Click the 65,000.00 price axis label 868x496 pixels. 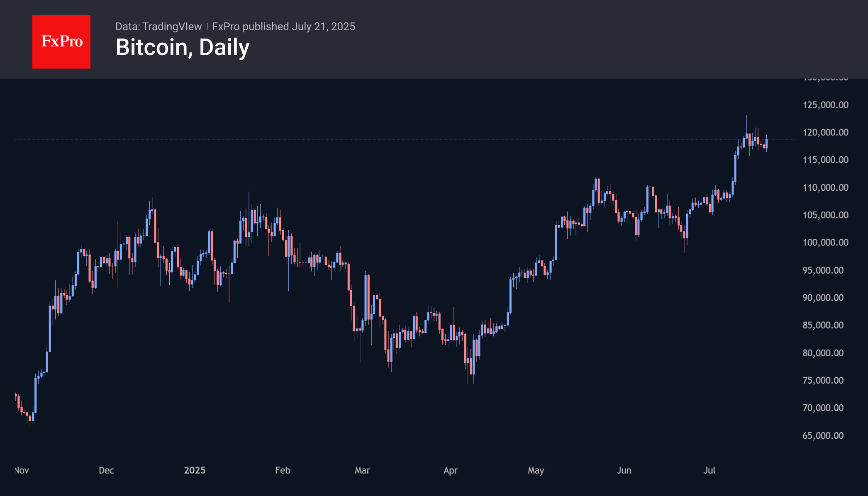click(x=823, y=435)
